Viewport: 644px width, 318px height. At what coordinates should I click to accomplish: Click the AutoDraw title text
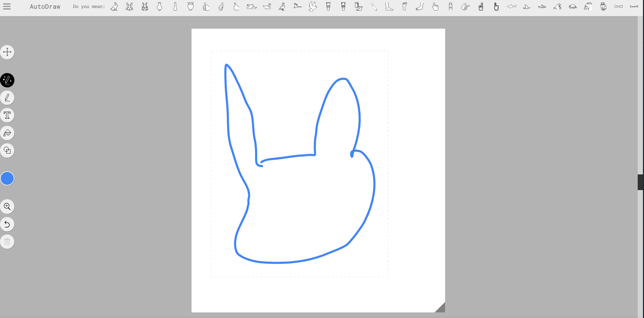pyautogui.click(x=45, y=7)
